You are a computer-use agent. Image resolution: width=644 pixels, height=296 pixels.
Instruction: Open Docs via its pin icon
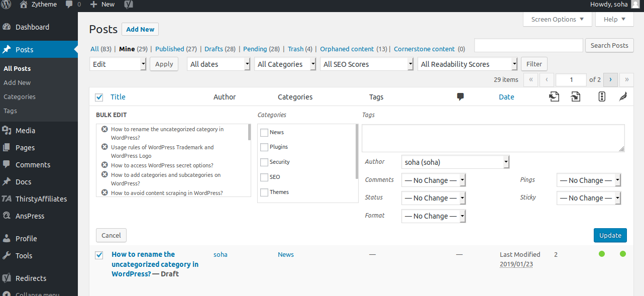click(7, 182)
